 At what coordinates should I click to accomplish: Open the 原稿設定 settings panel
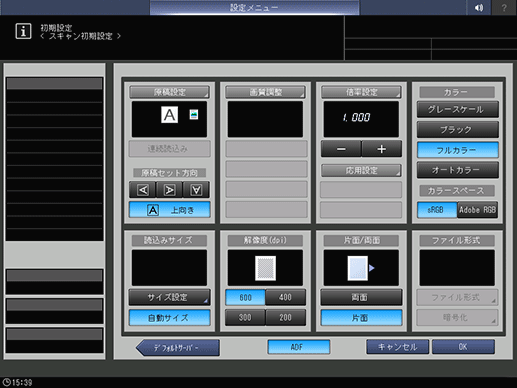click(x=169, y=92)
